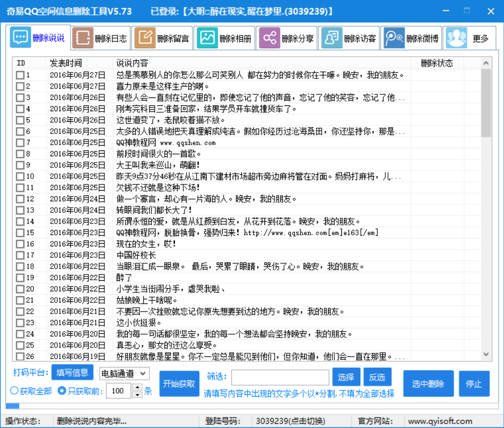Open the 更多 tab
504x428 pixels.
471,38
